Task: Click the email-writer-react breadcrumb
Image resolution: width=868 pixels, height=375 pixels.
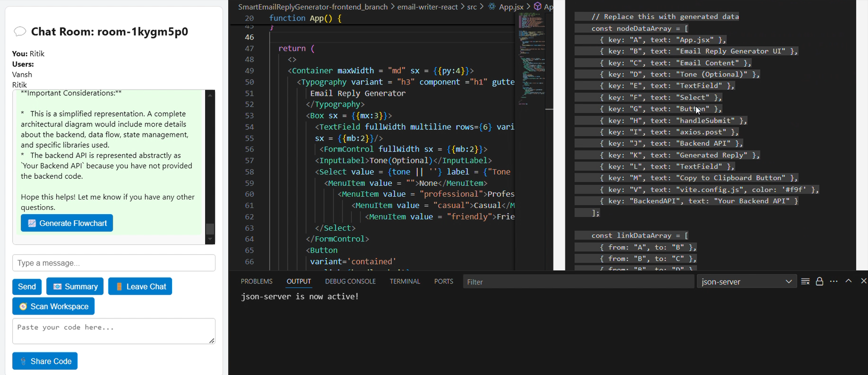Action: tap(428, 7)
